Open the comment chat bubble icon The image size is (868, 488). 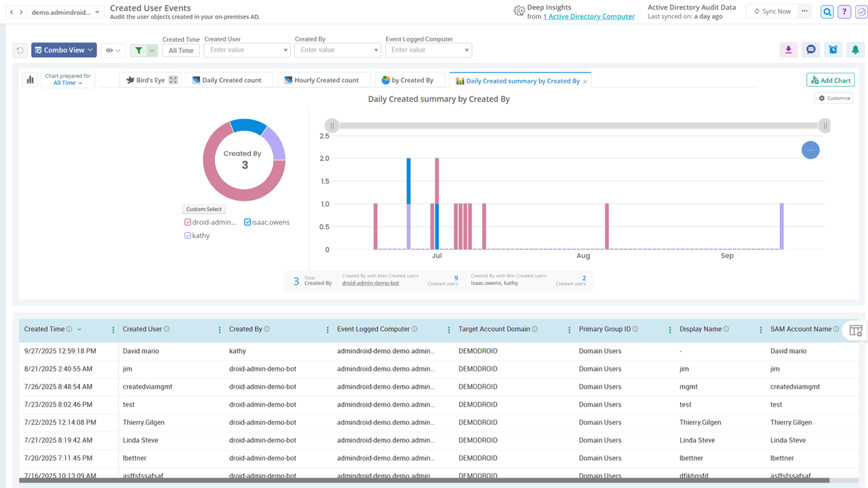tap(810, 50)
